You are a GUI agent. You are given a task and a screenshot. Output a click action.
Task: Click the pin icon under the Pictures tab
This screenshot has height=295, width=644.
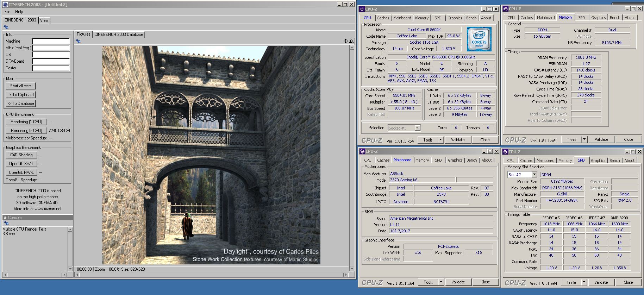(x=78, y=41)
